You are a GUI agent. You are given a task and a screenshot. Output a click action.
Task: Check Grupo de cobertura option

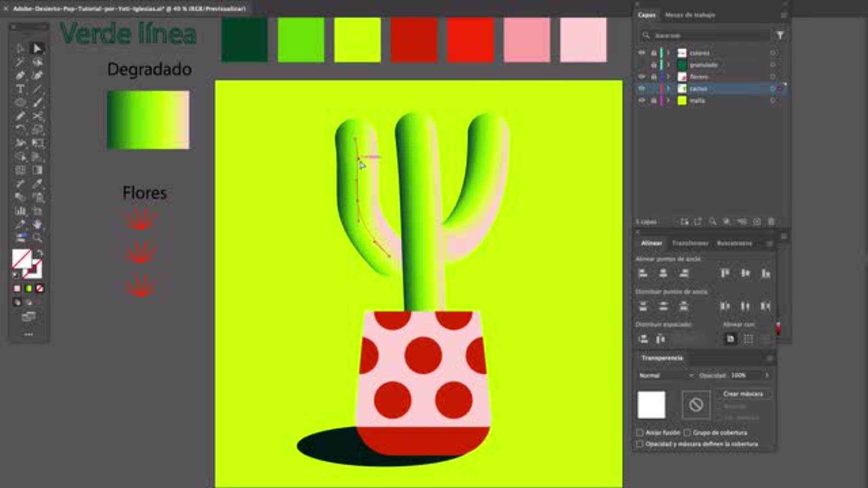coord(687,432)
